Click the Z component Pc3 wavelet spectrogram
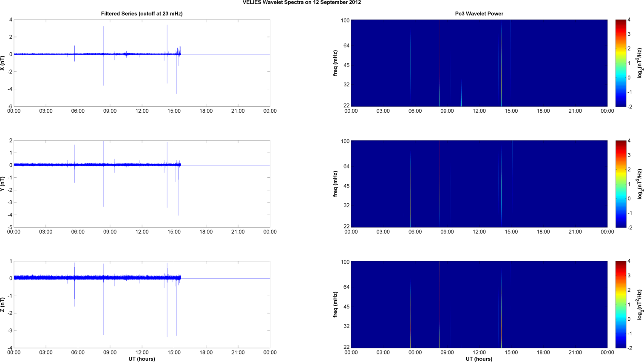 click(x=479, y=305)
